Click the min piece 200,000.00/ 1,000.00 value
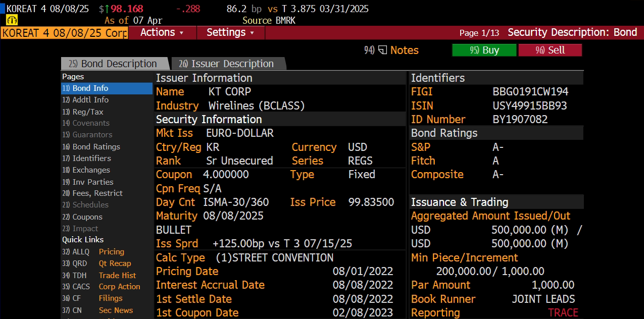Viewport: 644px width, 319px height. 490,271
